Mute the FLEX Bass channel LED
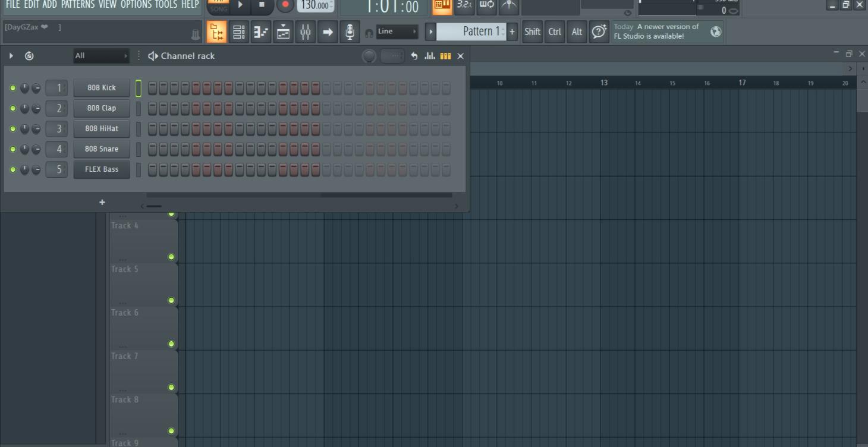The width and height of the screenshot is (868, 447). click(x=13, y=169)
